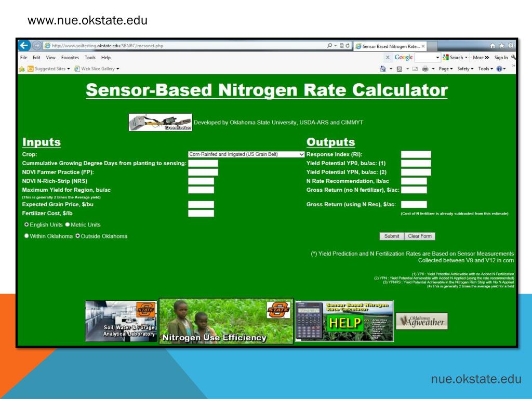The width and height of the screenshot is (532, 399).
Task: Open the browser settings gear icon
Action: (x=511, y=46)
